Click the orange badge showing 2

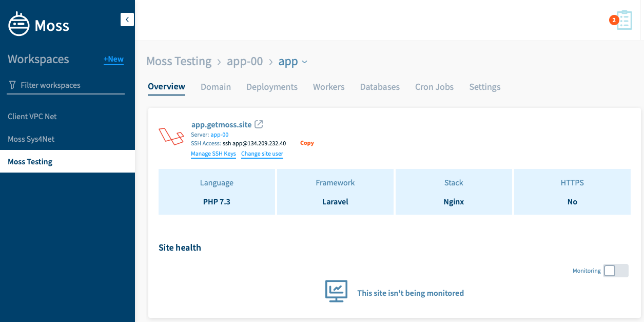click(x=614, y=20)
